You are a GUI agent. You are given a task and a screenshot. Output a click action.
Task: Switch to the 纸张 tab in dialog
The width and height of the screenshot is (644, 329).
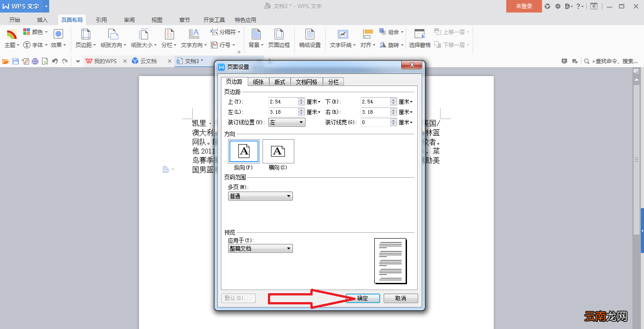[258, 81]
